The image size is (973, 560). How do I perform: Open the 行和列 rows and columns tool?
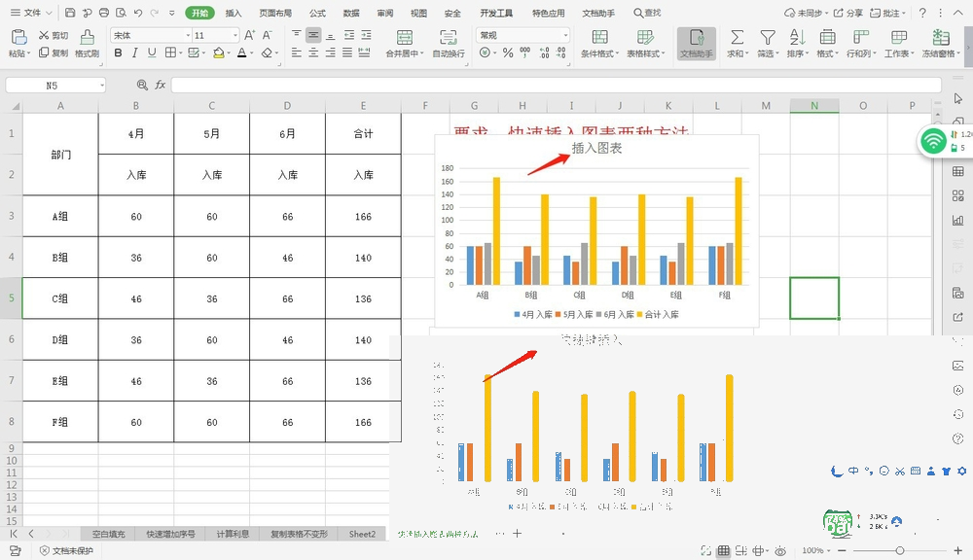[x=861, y=44]
